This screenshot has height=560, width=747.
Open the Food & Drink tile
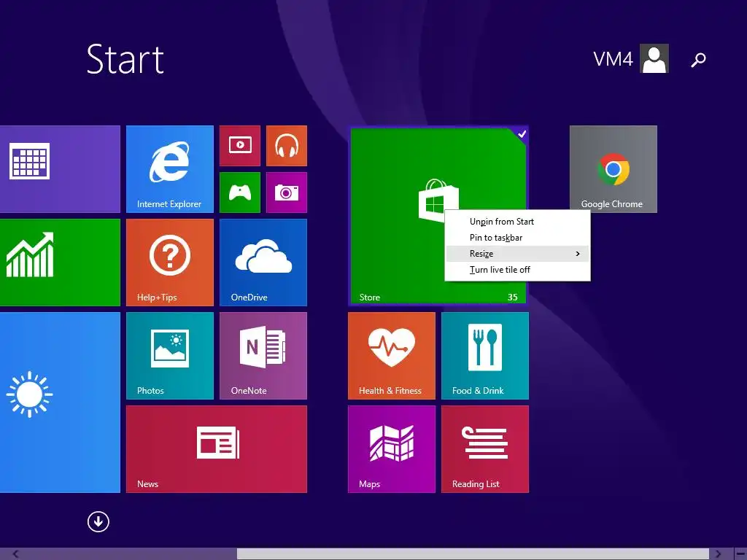[485, 356]
